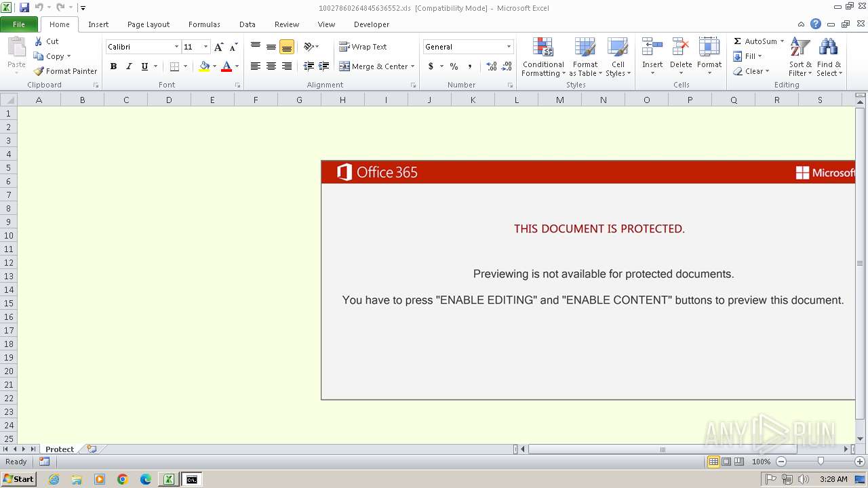
Task: Open the font size dropdown
Action: [x=206, y=47]
